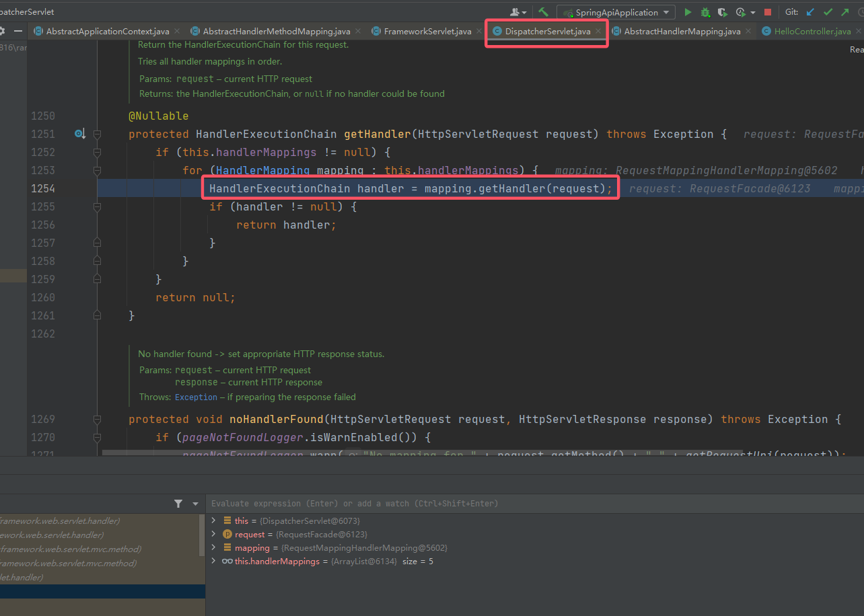
Task: Collapse panel with minus icon beside gear
Action: click(18, 31)
